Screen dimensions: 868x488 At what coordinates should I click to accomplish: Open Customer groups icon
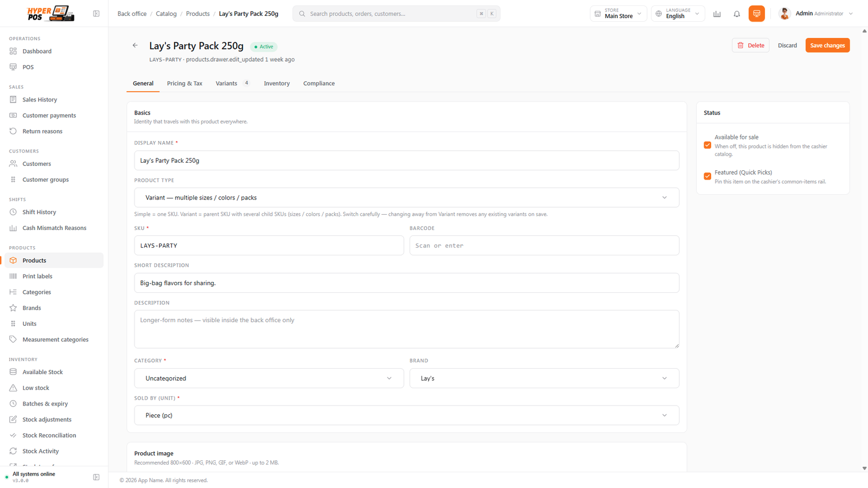pos(13,179)
